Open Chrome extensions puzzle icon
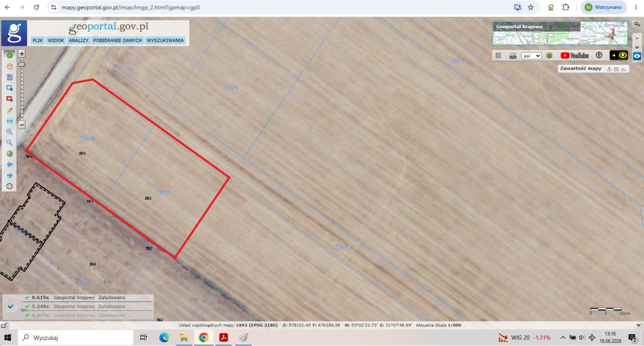Image resolution: width=644 pixels, height=346 pixels. pyautogui.click(x=566, y=8)
